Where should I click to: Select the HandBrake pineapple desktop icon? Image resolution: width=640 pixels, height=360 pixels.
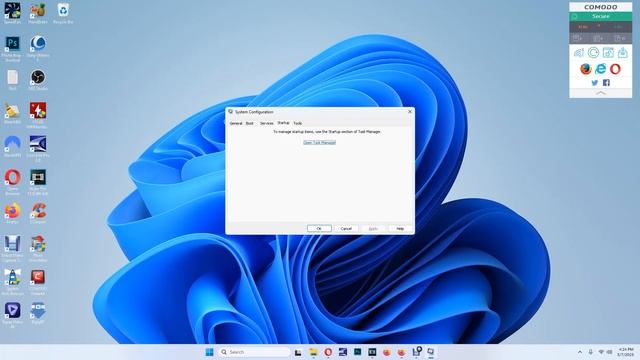[x=38, y=13]
